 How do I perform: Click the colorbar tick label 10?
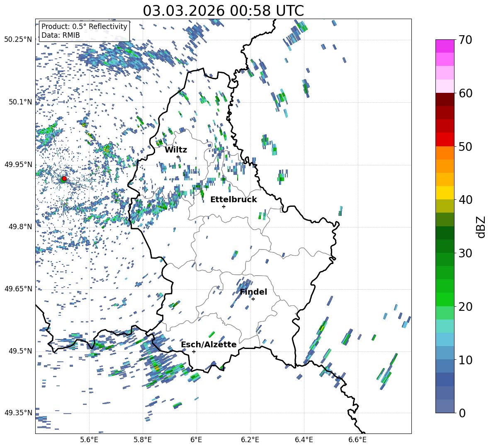tap(465, 360)
